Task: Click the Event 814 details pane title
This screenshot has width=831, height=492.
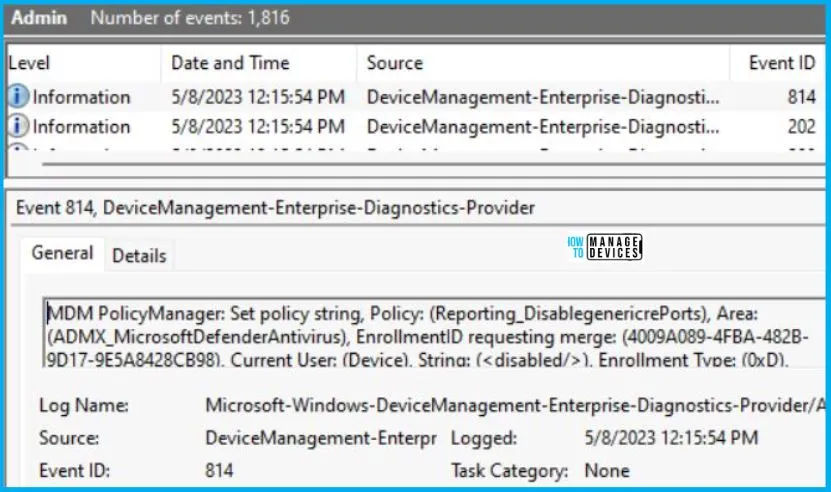Action: tap(275, 208)
